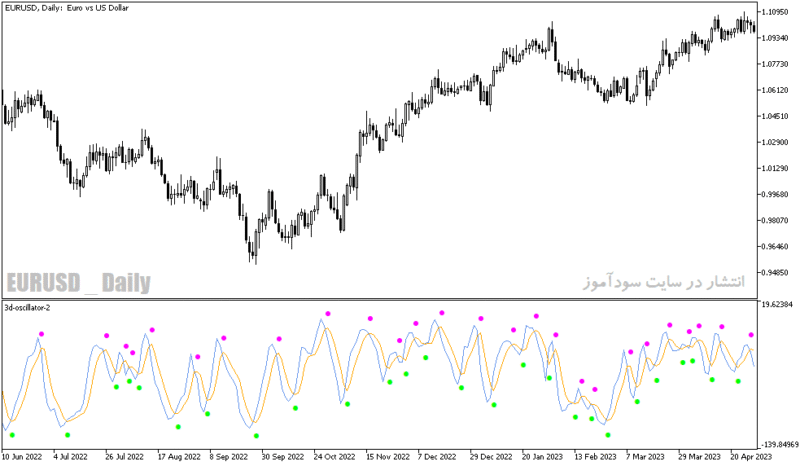The width and height of the screenshot is (800, 466).
Task: Click the 1.10950 price level label
Action: (775, 12)
